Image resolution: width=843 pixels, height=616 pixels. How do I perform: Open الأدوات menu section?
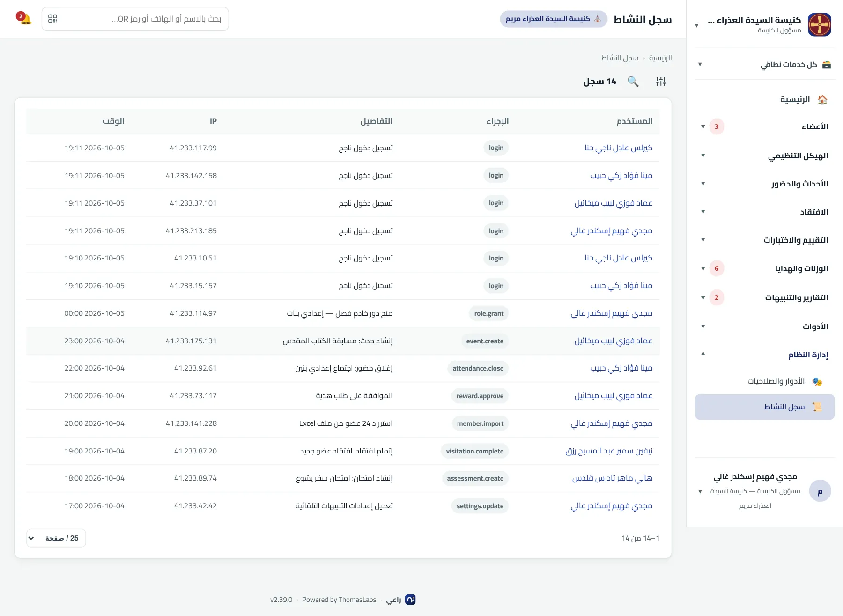[x=765, y=327]
